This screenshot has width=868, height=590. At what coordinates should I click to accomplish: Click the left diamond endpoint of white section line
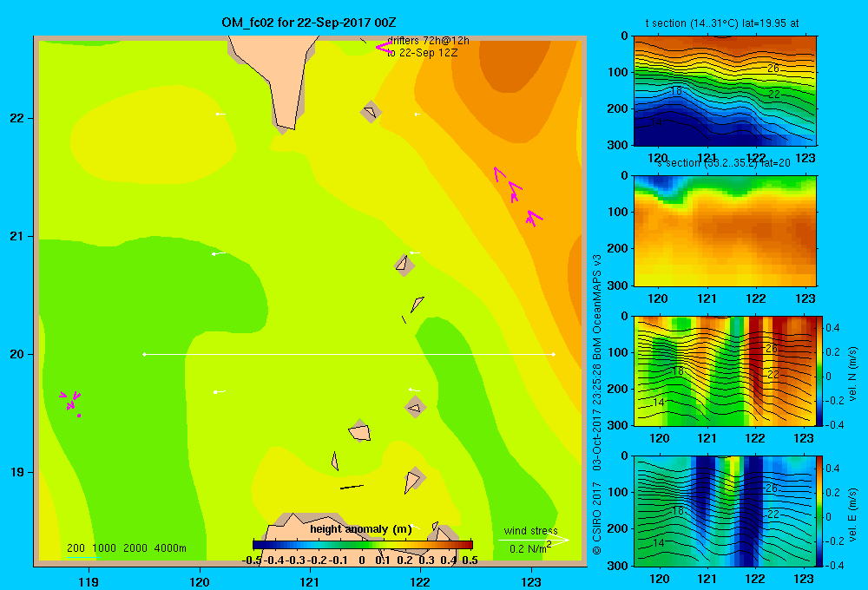pyautogui.click(x=144, y=354)
